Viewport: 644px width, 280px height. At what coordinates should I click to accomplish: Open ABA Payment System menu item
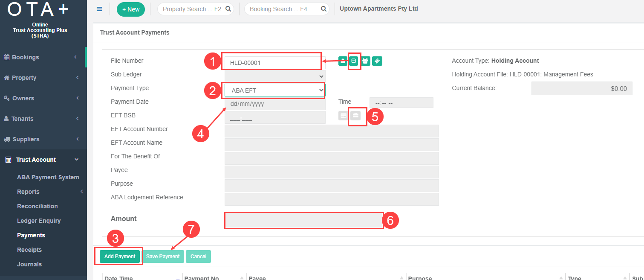(x=48, y=177)
